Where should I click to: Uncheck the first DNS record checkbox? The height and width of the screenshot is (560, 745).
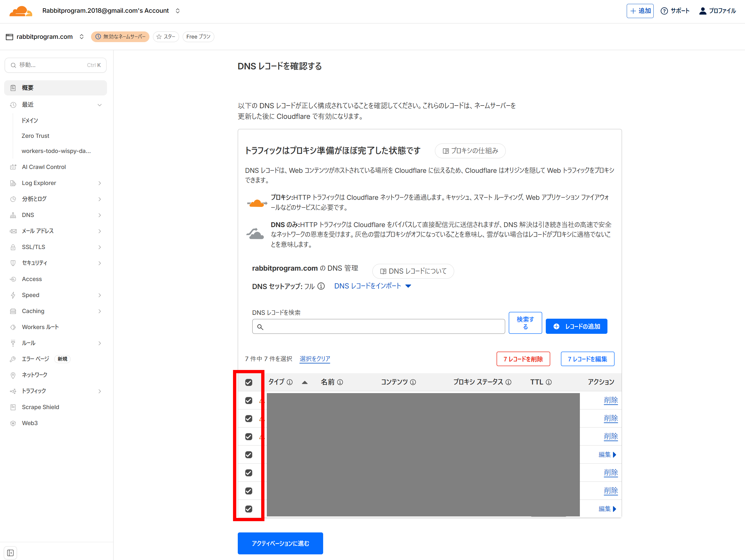pos(248,401)
